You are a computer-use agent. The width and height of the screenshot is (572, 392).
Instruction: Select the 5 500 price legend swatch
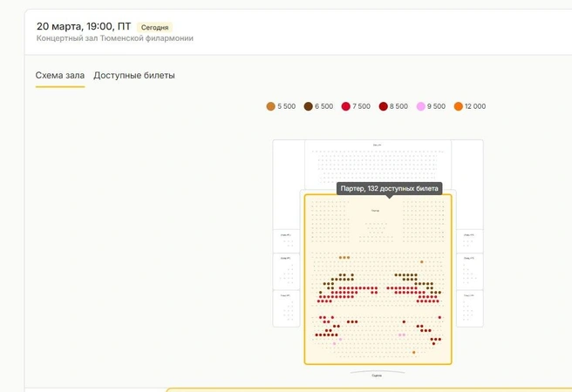point(270,106)
